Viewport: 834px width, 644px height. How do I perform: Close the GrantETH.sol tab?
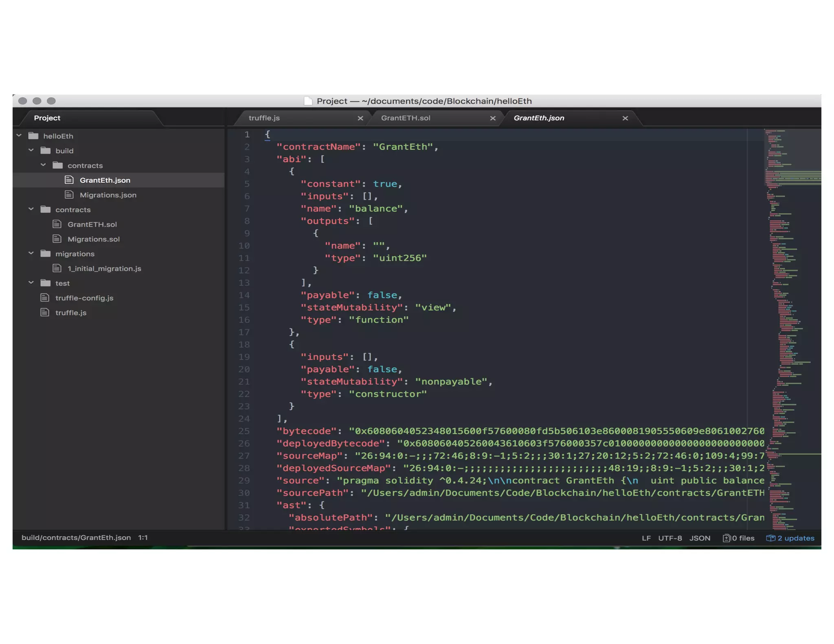coord(493,118)
